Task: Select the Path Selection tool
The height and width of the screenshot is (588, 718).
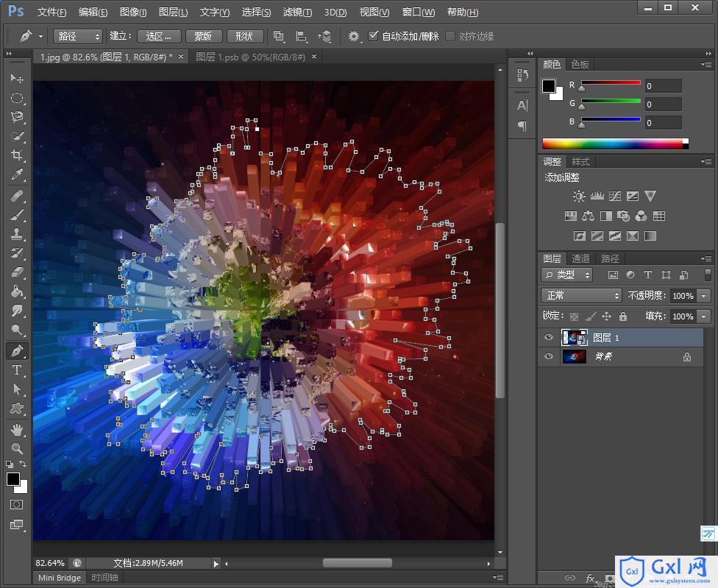Action: tap(16, 389)
